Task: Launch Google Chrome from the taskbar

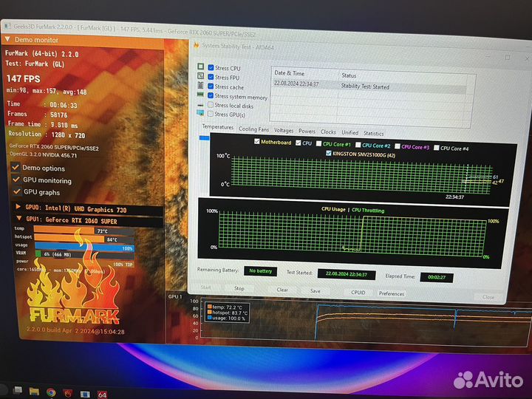Action: 51,392
